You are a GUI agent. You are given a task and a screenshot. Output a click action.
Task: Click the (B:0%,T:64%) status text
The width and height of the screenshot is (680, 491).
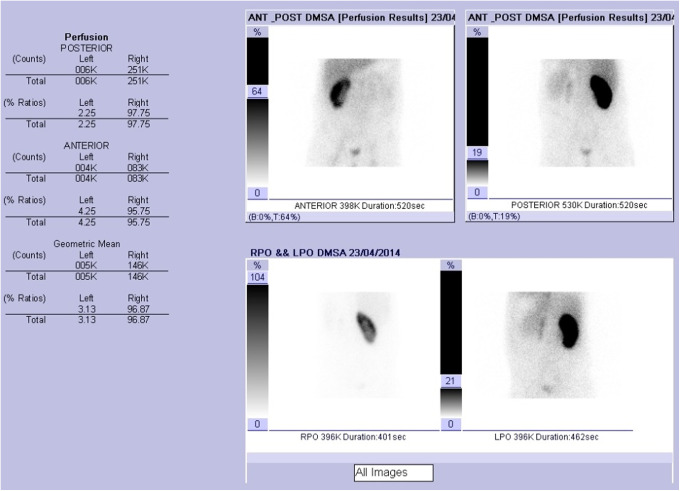tap(274, 217)
